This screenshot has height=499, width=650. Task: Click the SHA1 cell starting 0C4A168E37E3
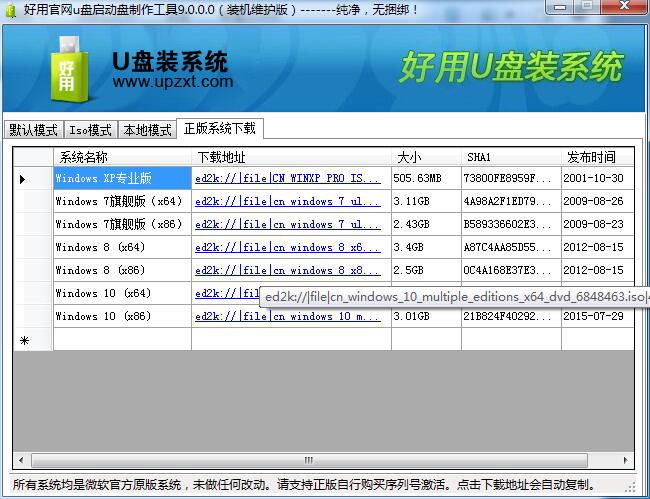pos(511,270)
